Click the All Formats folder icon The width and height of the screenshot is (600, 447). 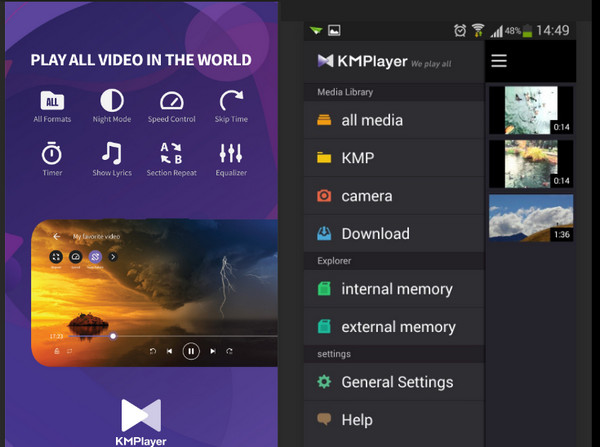tap(52, 101)
